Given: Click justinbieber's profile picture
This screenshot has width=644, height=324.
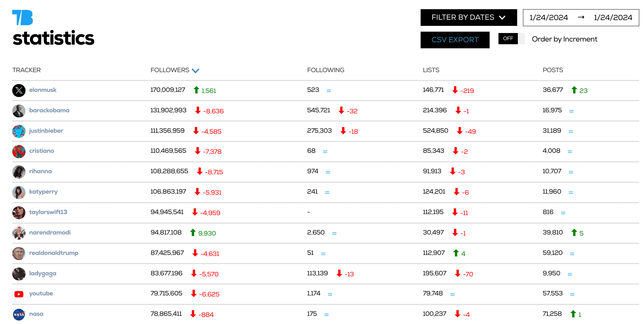Looking at the screenshot, I should (19, 131).
